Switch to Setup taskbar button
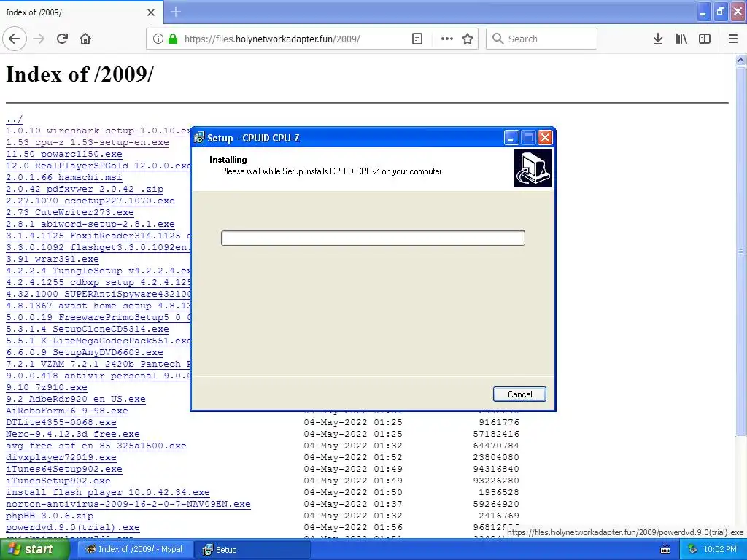 point(252,550)
